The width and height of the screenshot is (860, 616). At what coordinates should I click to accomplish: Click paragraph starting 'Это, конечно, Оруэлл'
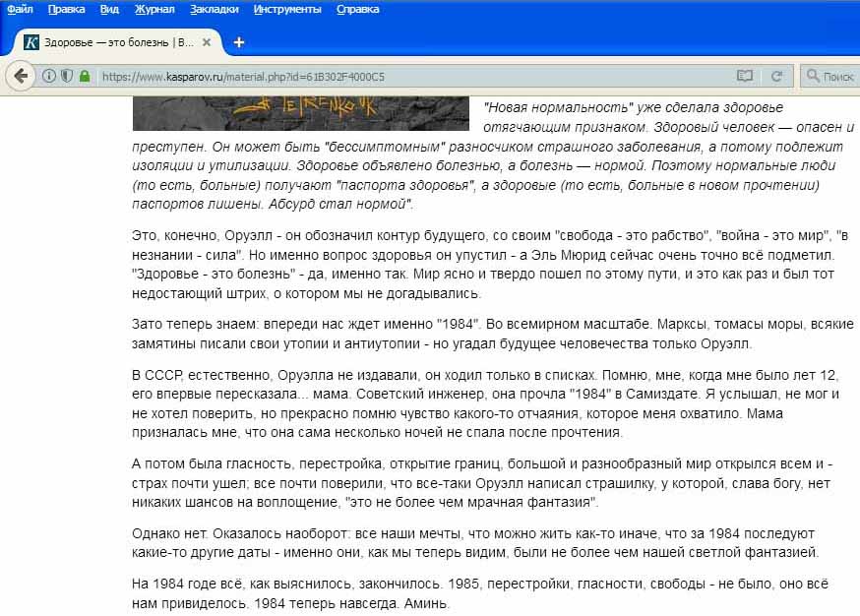tap(490, 265)
